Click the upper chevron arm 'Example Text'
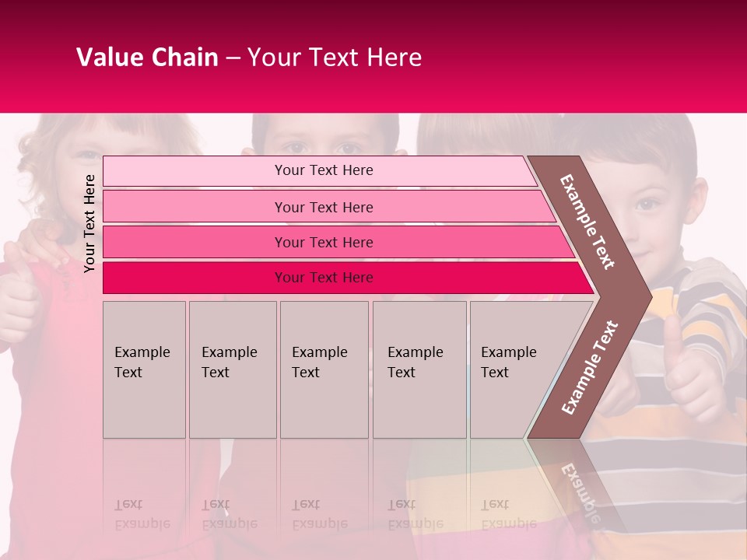 pyautogui.click(x=587, y=222)
